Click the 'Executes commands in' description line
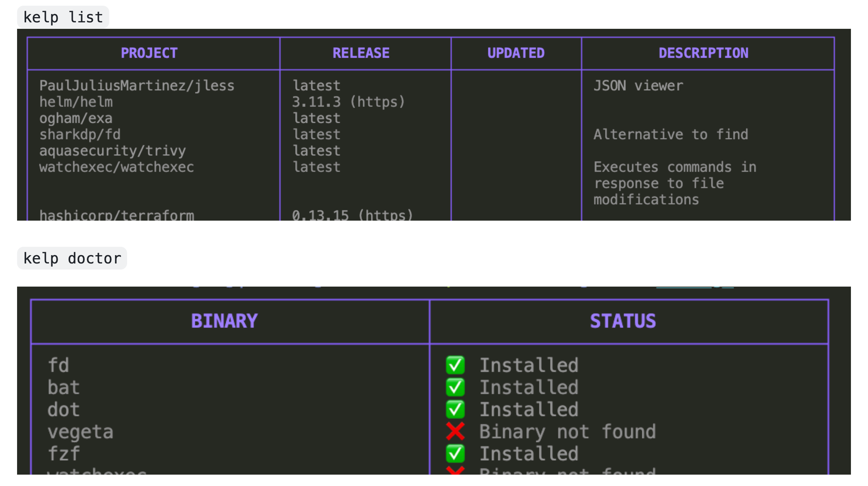This screenshot has width=868, height=486. (675, 167)
